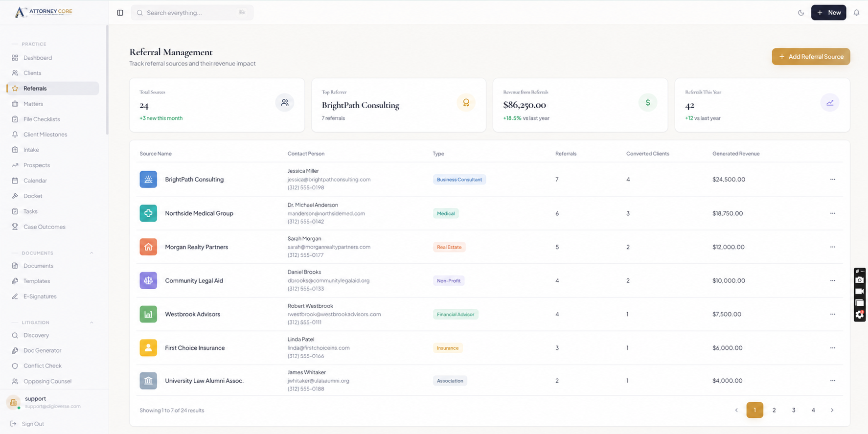The width and height of the screenshot is (868, 434).
Task: Open Conflict Check in the sidebar
Action: pyautogui.click(x=53, y=366)
